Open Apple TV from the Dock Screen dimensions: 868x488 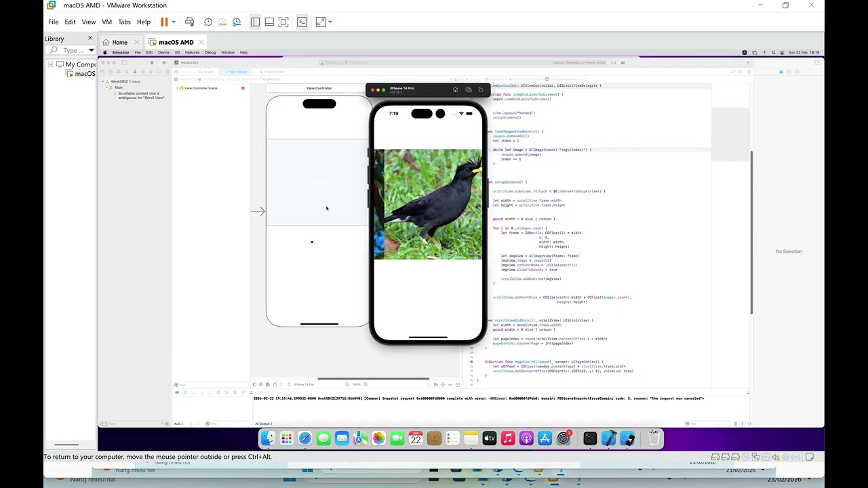[x=490, y=439]
